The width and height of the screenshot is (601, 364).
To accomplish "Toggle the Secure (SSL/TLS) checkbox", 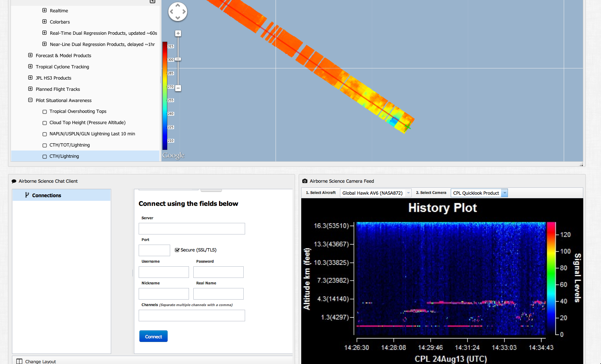I will (177, 250).
